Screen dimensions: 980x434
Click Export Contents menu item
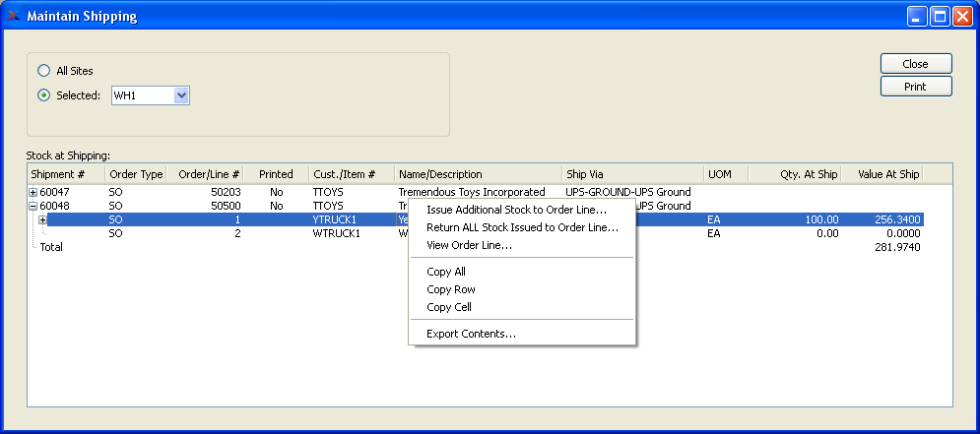coord(471,334)
